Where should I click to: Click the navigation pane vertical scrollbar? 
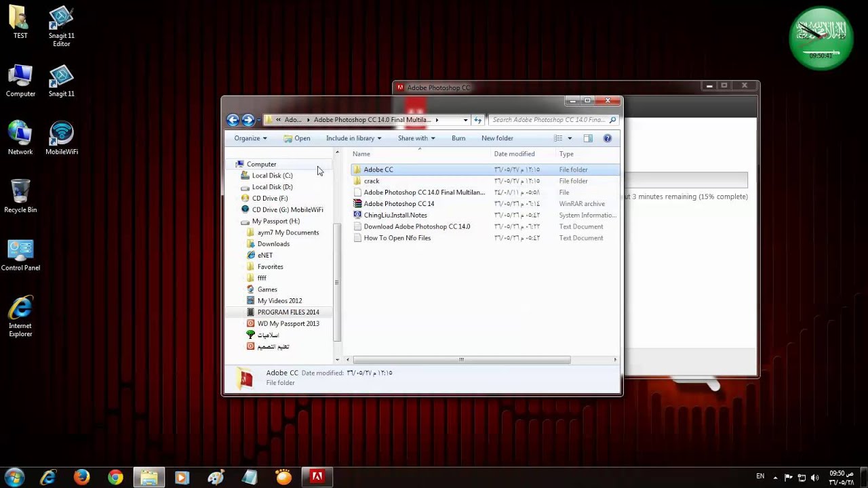337,282
